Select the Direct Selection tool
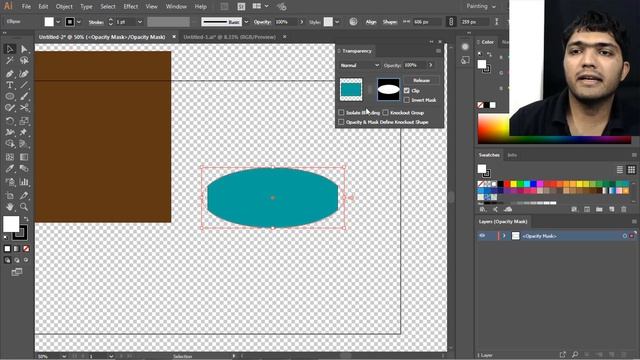640x360 pixels. click(x=24, y=49)
